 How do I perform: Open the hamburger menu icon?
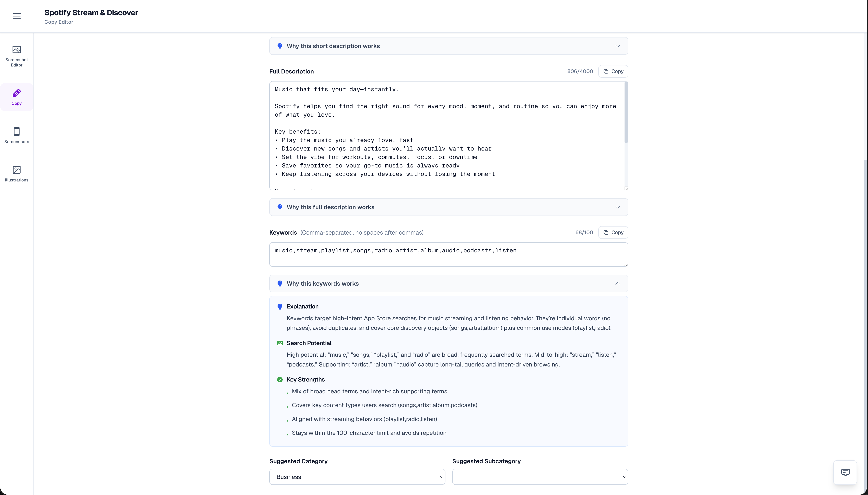point(17,16)
